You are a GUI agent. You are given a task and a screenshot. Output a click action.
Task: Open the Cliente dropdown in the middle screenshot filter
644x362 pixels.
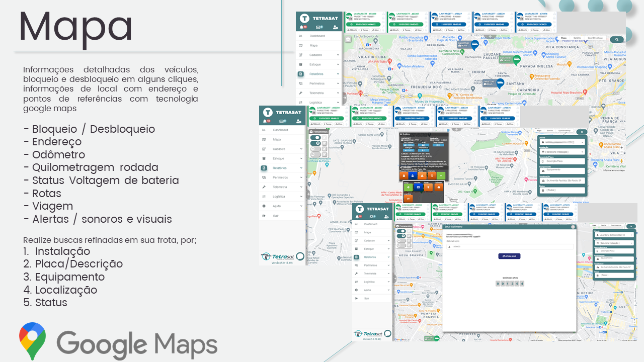(x=561, y=142)
